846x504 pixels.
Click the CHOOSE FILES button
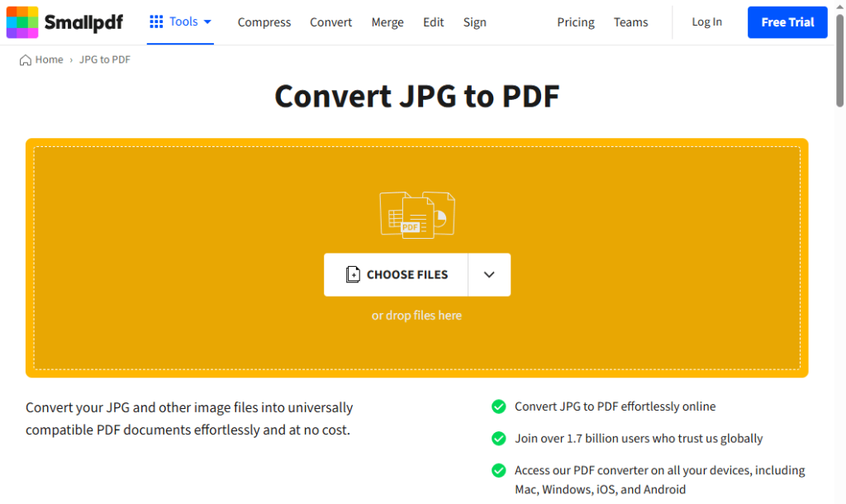tap(396, 274)
